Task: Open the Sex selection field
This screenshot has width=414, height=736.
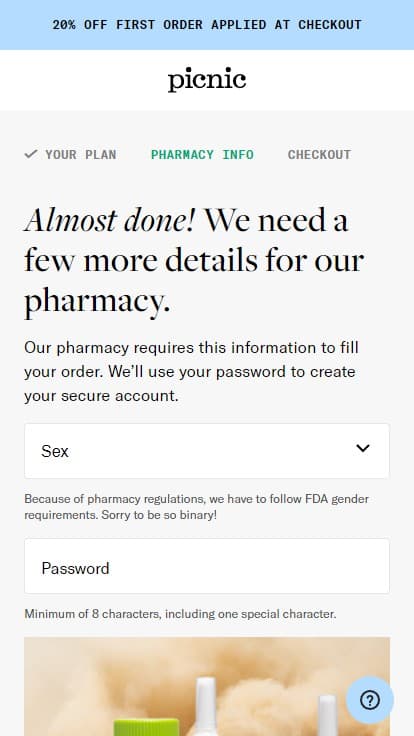Action: point(207,451)
